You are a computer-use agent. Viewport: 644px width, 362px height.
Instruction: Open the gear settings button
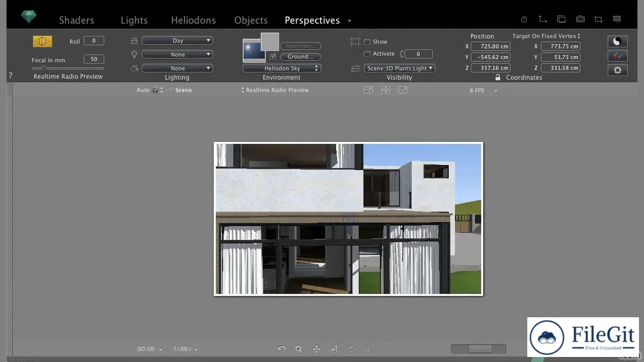(x=618, y=70)
